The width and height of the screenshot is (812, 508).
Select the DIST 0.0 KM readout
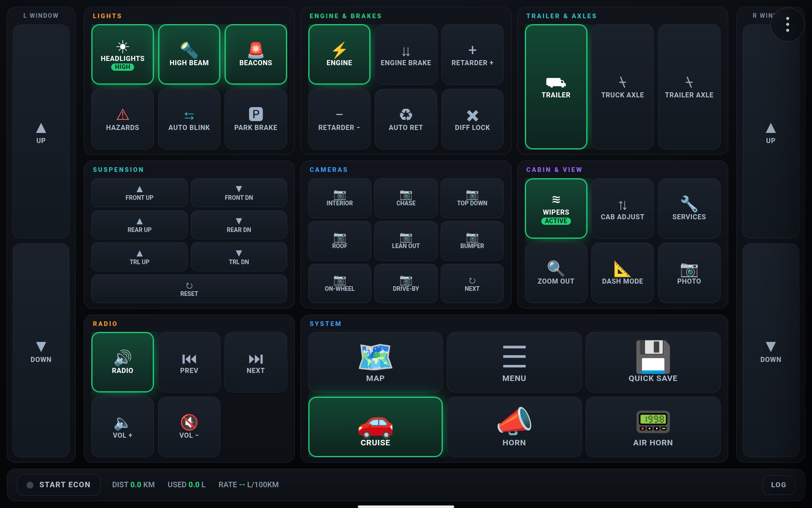[x=133, y=485]
